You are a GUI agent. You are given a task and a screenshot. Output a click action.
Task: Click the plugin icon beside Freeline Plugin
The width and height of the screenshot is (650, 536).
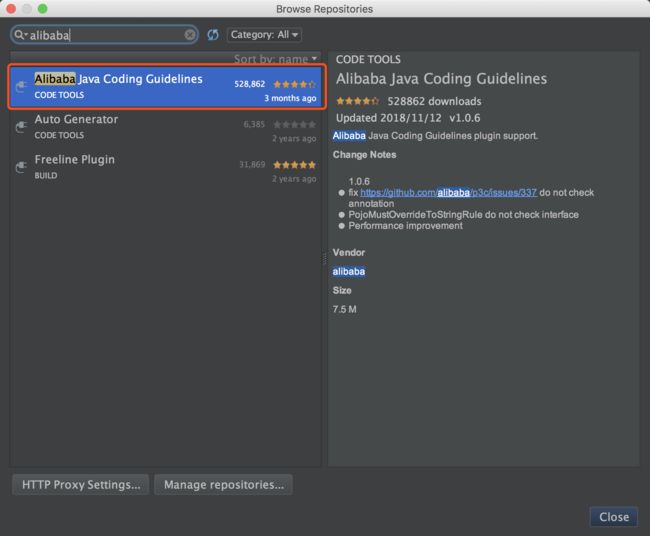tap(21, 167)
